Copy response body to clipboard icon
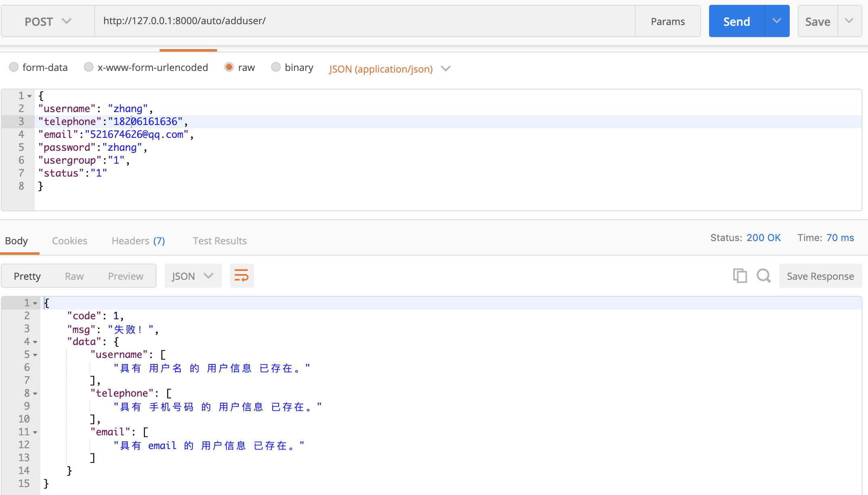868x495 pixels. point(740,276)
